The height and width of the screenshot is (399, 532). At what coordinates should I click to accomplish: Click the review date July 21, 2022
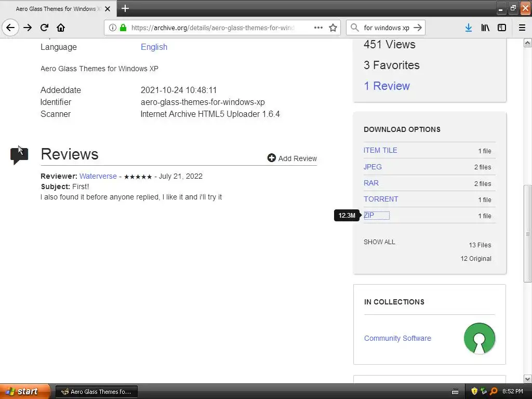point(180,177)
